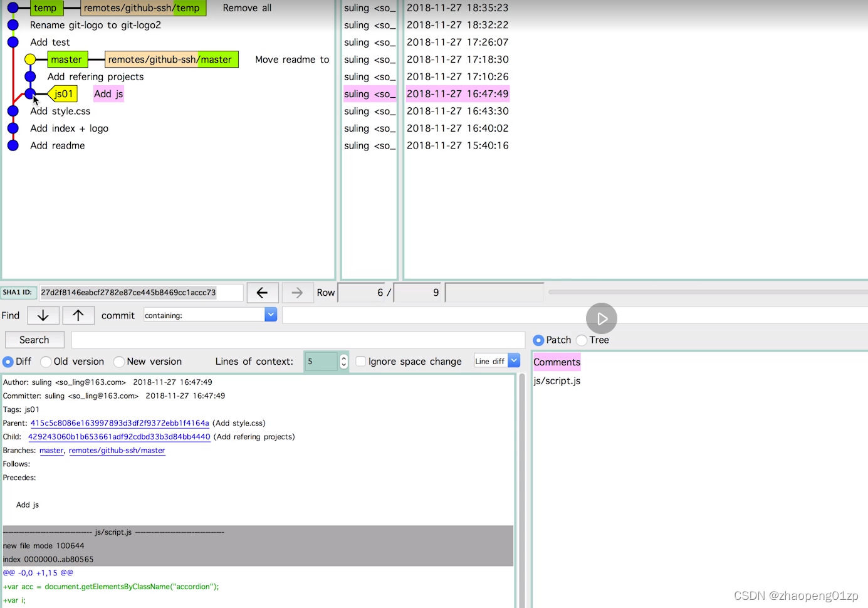Follow the master branch link
The height and width of the screenshot is (608, 868).
[51, 451]
